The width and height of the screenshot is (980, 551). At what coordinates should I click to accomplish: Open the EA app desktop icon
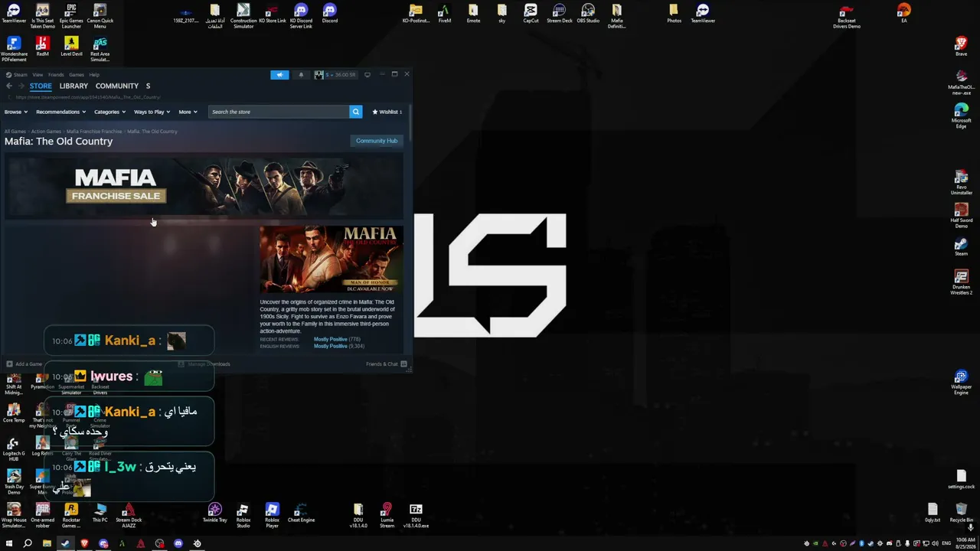click(904, 14)
